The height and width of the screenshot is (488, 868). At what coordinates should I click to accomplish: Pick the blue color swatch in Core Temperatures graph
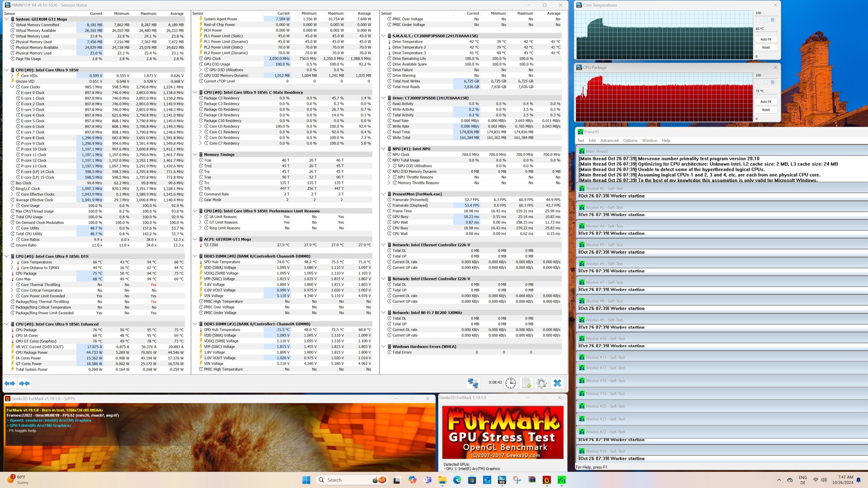tap(773, 20)
